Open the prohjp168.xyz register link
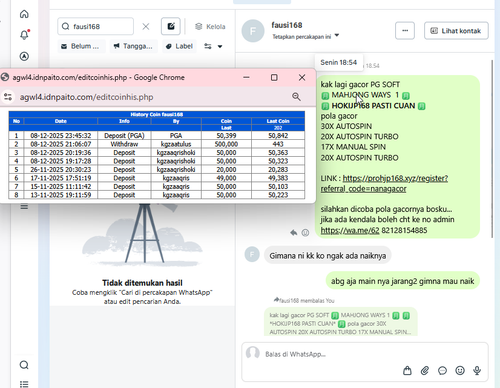This screenshot has height=388, width=500. pyautogui.click(x=384, y=183)
